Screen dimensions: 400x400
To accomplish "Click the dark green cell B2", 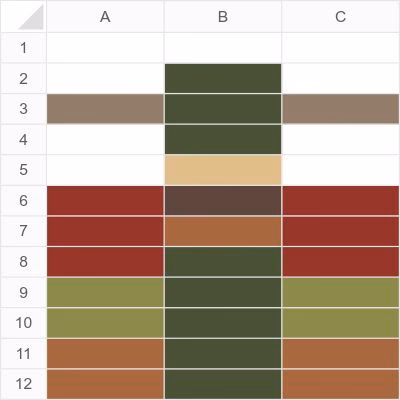I will tap(223, 79).
